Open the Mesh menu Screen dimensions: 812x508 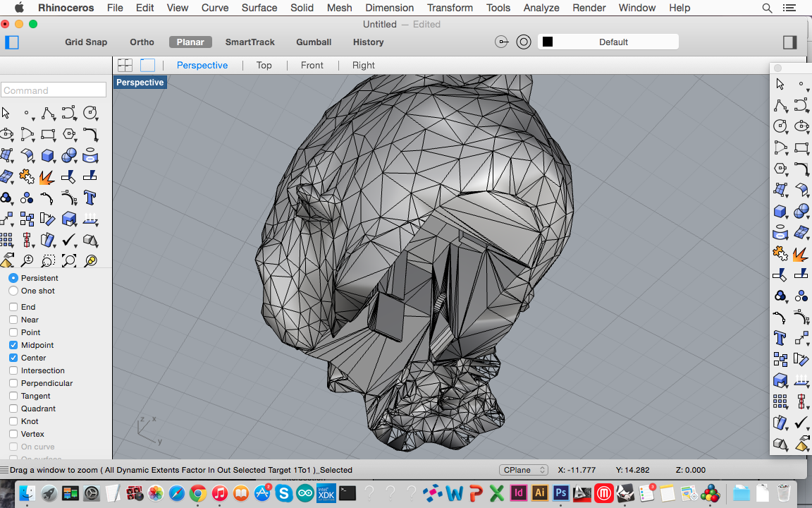pos(339,8)
